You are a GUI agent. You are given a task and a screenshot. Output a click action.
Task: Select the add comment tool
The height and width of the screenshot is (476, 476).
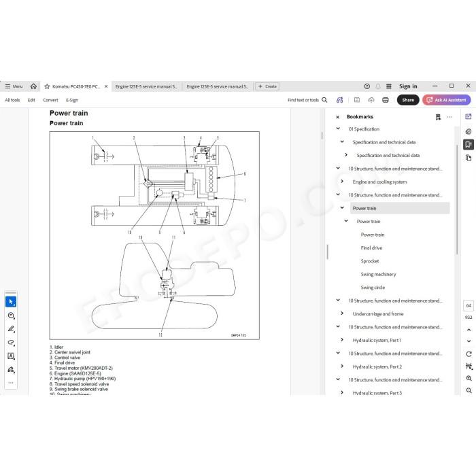pyautogui.click(x=11, y=316)
